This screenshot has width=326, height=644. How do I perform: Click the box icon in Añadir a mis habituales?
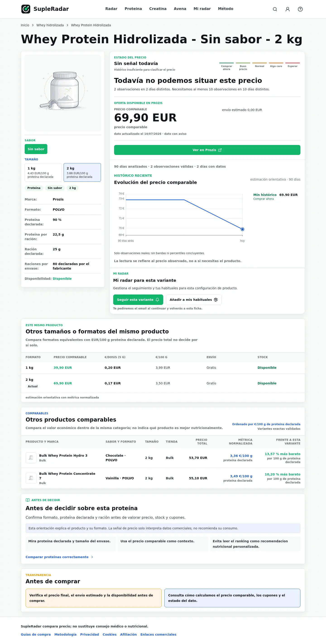click(216, 299)
